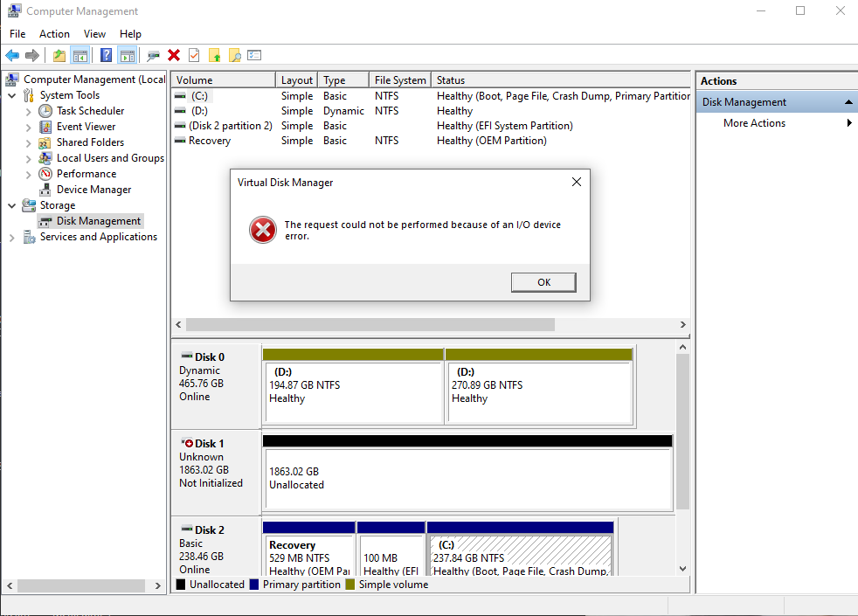Collapse the System Tools tree node
Image resolution: width=858 pixels, height=616 pixels.
pos(12,96)
